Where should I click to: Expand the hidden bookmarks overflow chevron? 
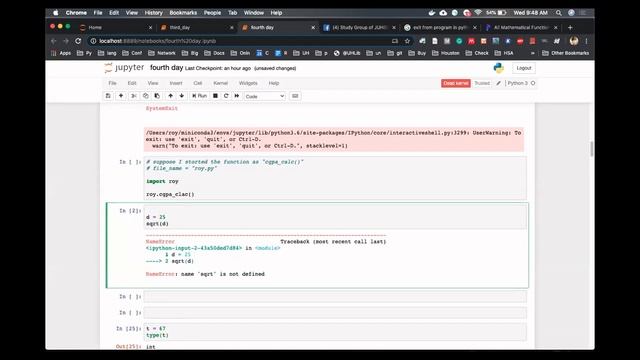click(x=532, y=53)
